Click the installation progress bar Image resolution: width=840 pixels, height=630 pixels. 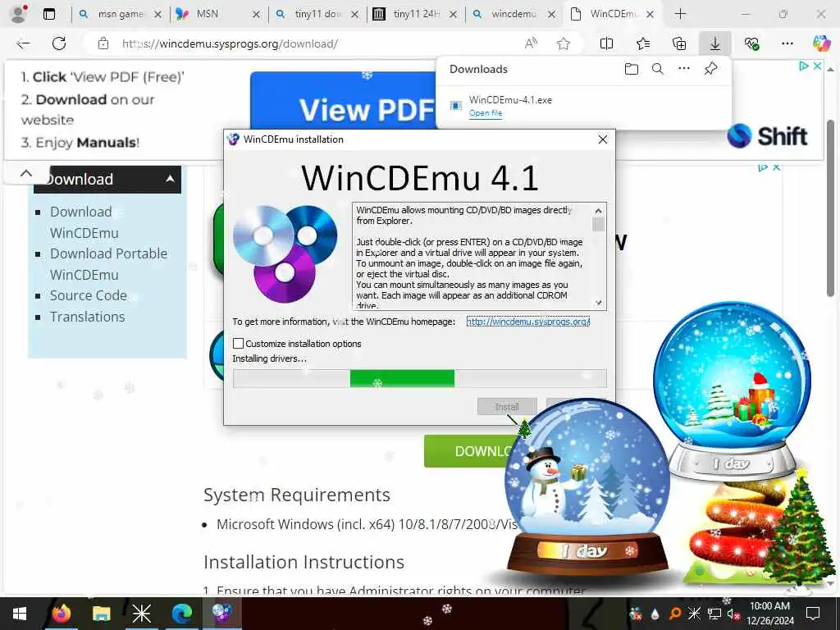[x=420, y=378]
